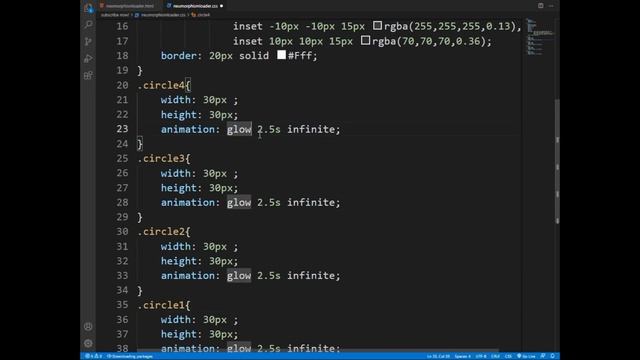This screenshot has height=360, width=640.
Task: Open the Explorer view in activity bar
Action: point(88,7)
